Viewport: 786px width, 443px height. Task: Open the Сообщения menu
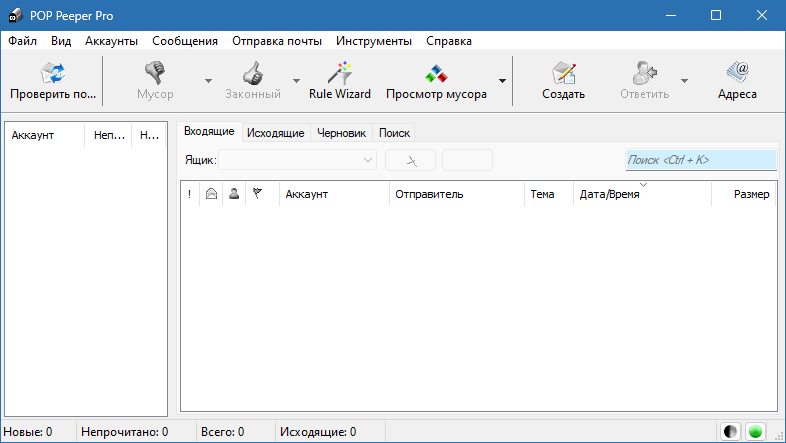[x=185, y=41]
